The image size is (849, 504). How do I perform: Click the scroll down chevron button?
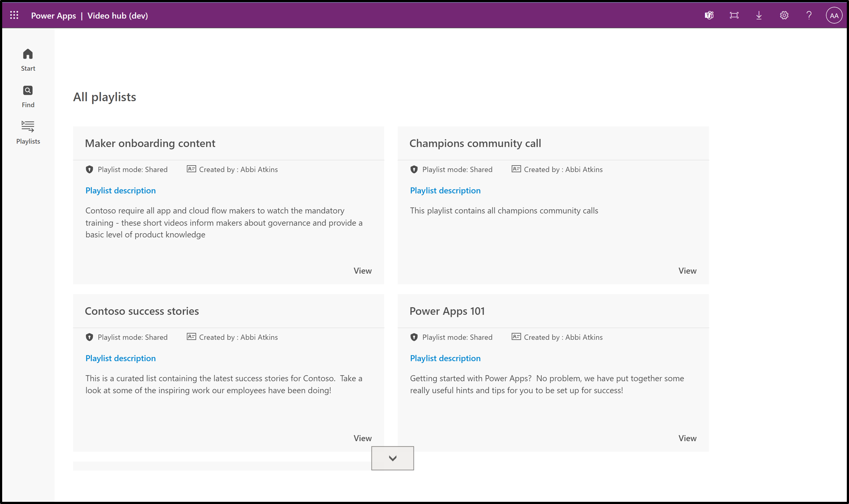pos(393,458)
